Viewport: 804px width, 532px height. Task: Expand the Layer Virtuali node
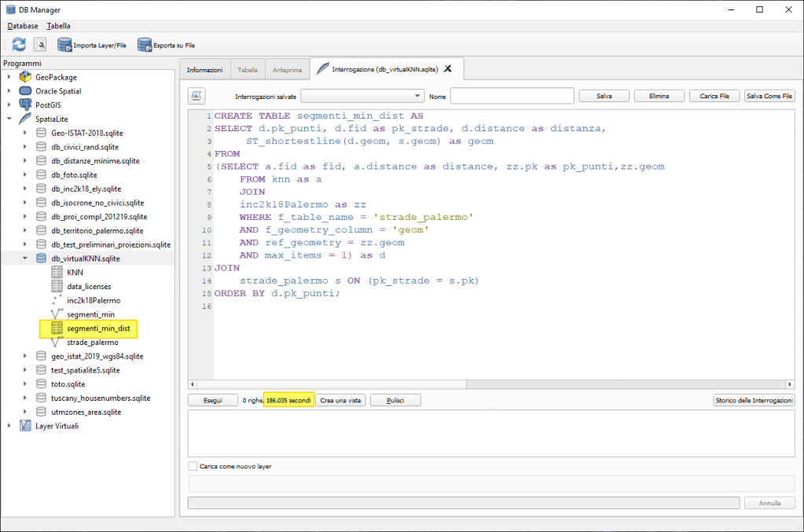(x=10, y=426)
